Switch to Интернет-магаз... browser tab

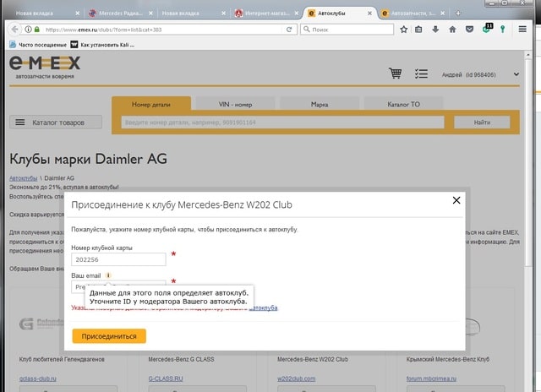[265, 14]
